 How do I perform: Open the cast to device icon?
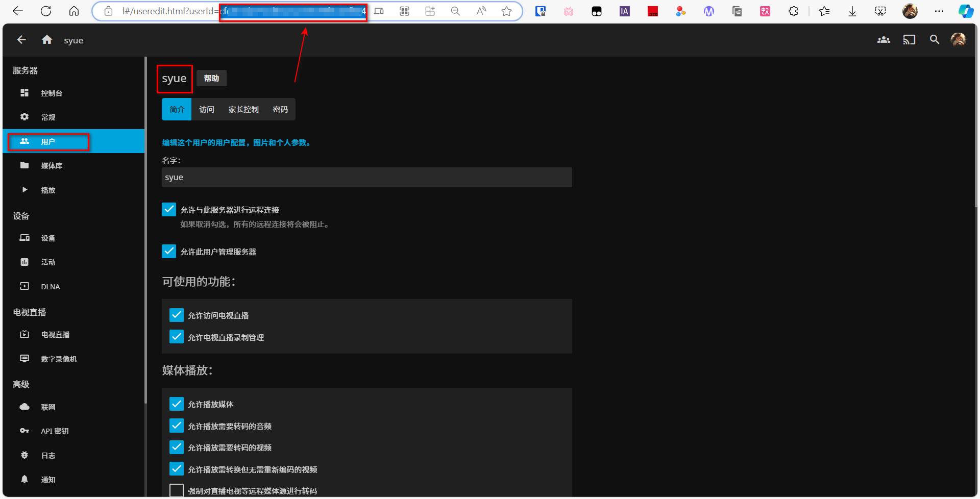click(909, 40)
